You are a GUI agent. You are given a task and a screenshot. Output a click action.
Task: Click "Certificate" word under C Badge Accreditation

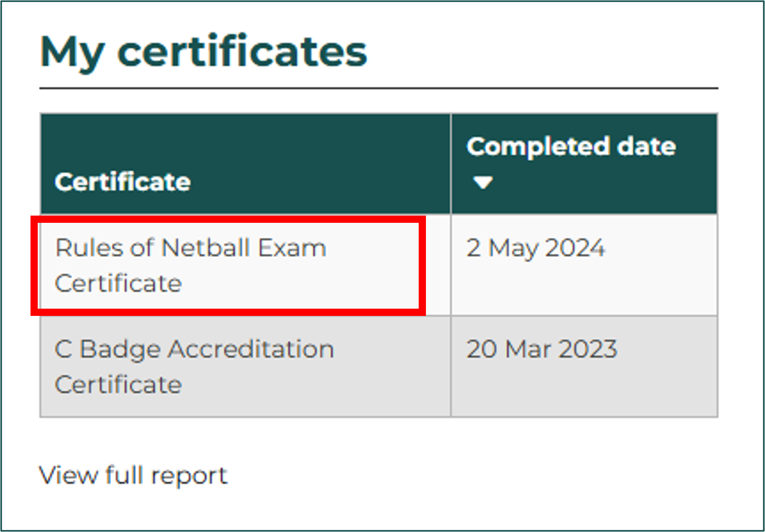click(118, 385)
